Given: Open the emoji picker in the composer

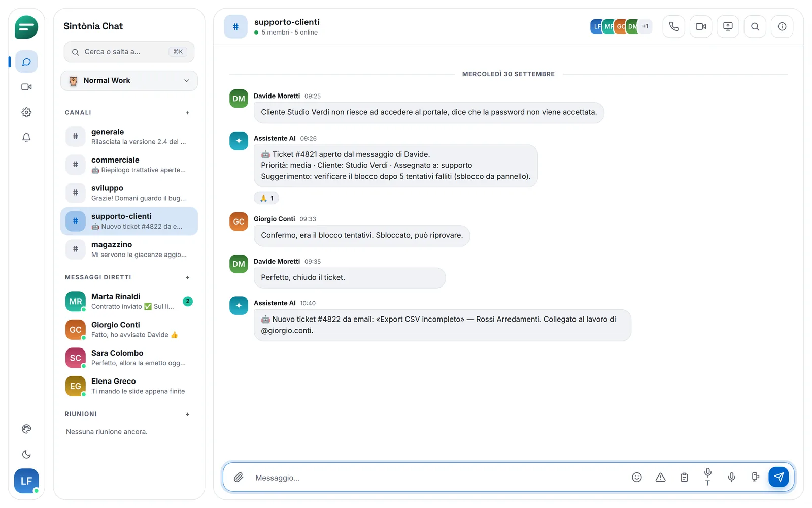Looking at the screenshot, I should coord(637,478).
